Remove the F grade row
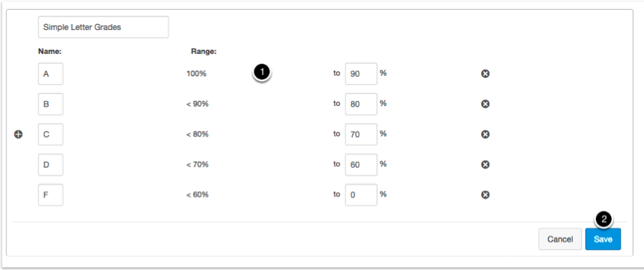 (485, 195)
